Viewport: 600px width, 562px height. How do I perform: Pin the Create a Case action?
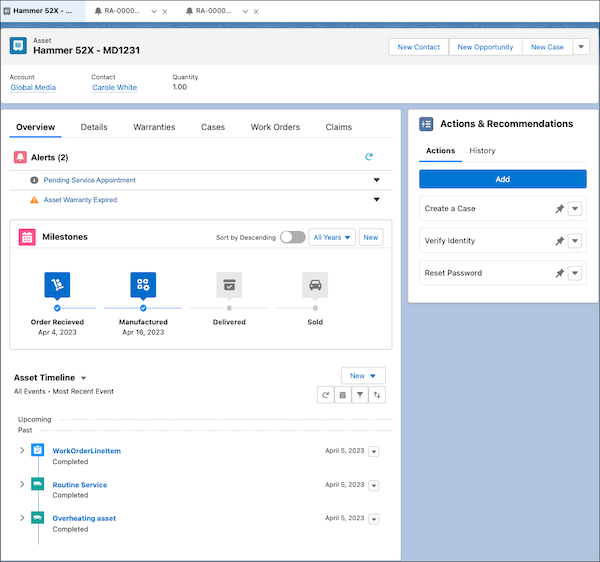(x=559, y=209)
